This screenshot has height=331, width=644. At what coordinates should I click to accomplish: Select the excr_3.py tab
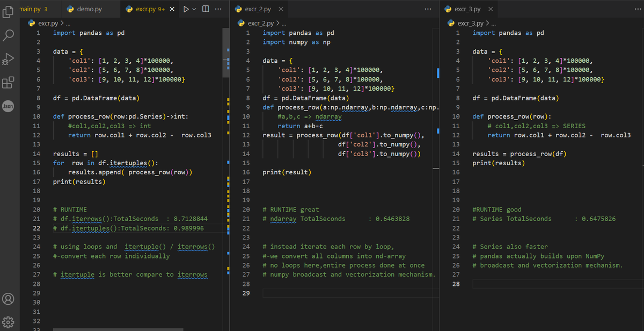[470, 9]
